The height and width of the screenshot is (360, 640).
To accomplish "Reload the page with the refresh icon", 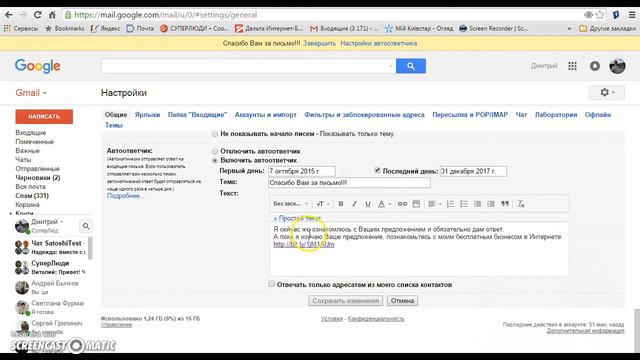I will coord(38,15).
